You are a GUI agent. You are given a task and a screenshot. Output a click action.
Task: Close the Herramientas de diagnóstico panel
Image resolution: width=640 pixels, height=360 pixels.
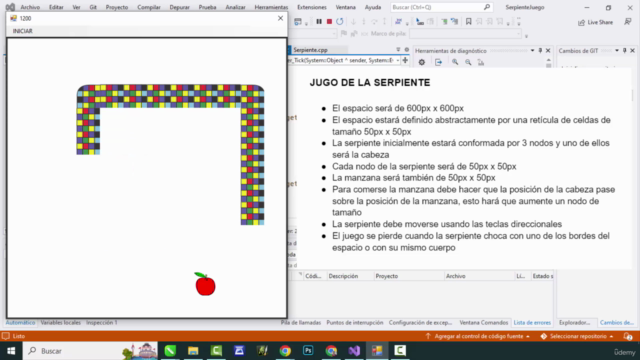(548, 51)
